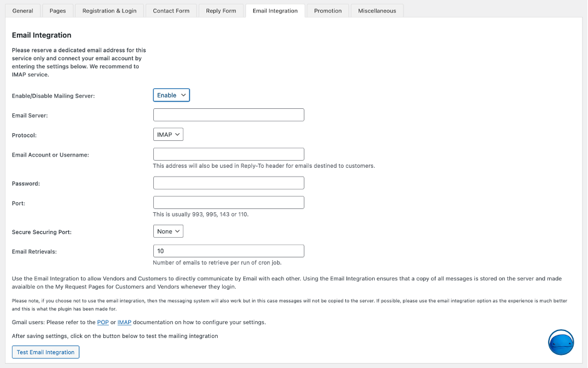Switch to the General tab
The height and width of the screenshot is (368, 588).
coord(23,11)
